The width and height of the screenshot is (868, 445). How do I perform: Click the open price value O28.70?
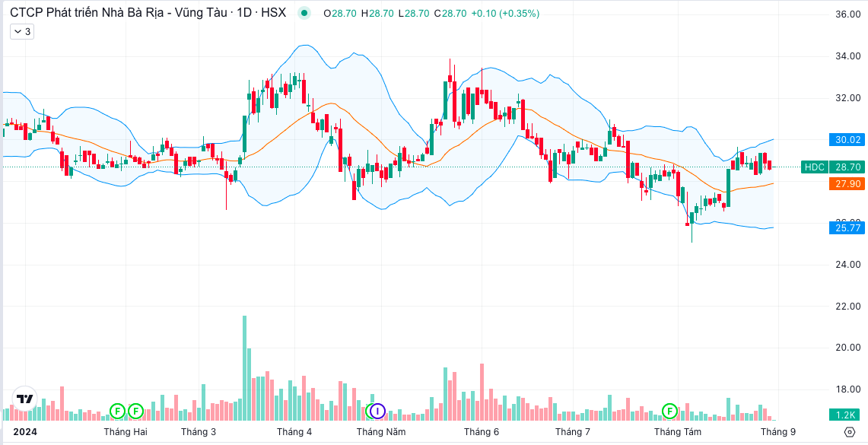[x=340, y=13]
